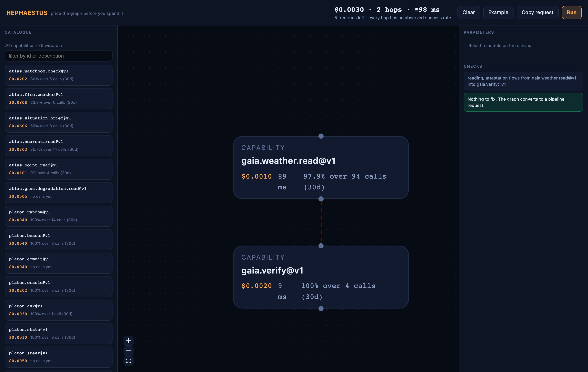Click platon.oracle@v1 catalogue card

point(59,287)
